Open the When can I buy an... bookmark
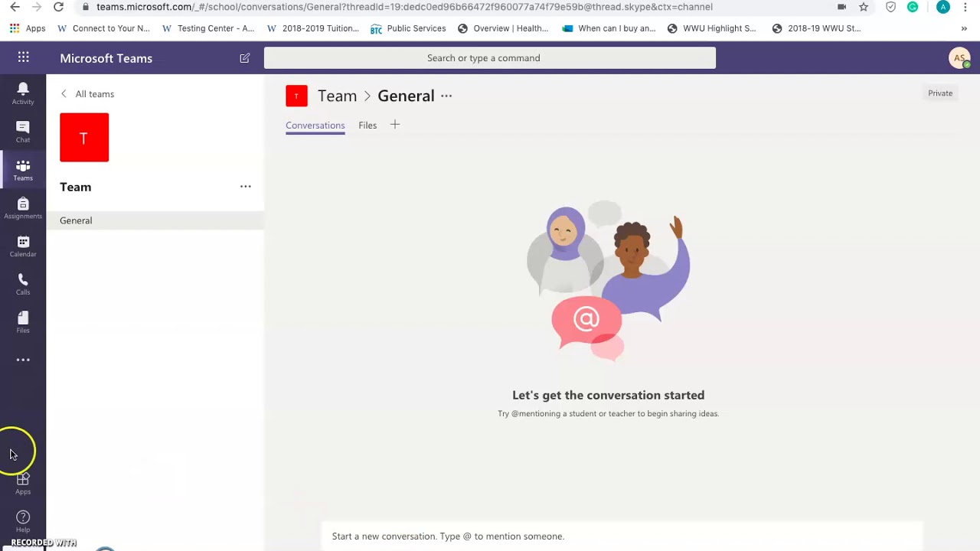This screenshot has height=551, width=980. tap(609, 28)
